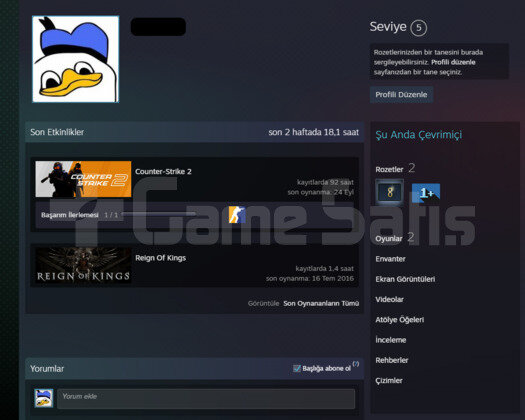The image size is (525, 420).
Task: Open the Oyunlar games link
Action: point(389,238)
